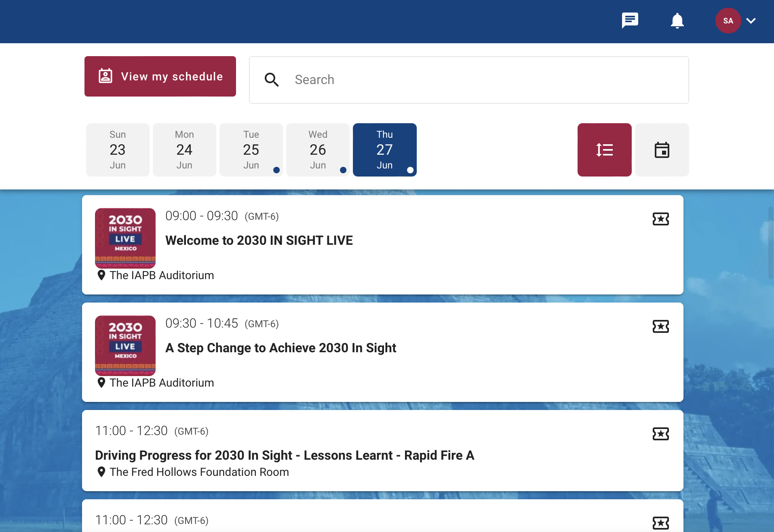774x532 pixels.
Task: Select the Mon 24 Jun tab
Action: (184, 150)
